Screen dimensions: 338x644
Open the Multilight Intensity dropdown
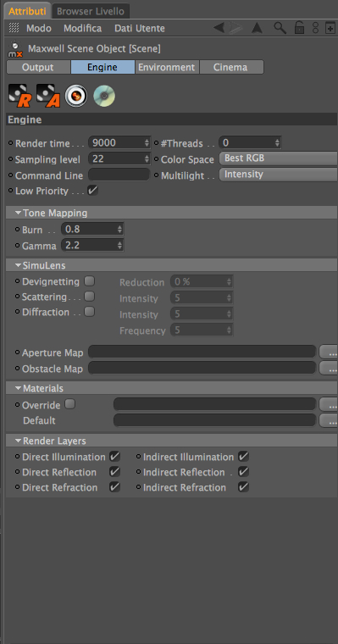click(x=279, y=175)
